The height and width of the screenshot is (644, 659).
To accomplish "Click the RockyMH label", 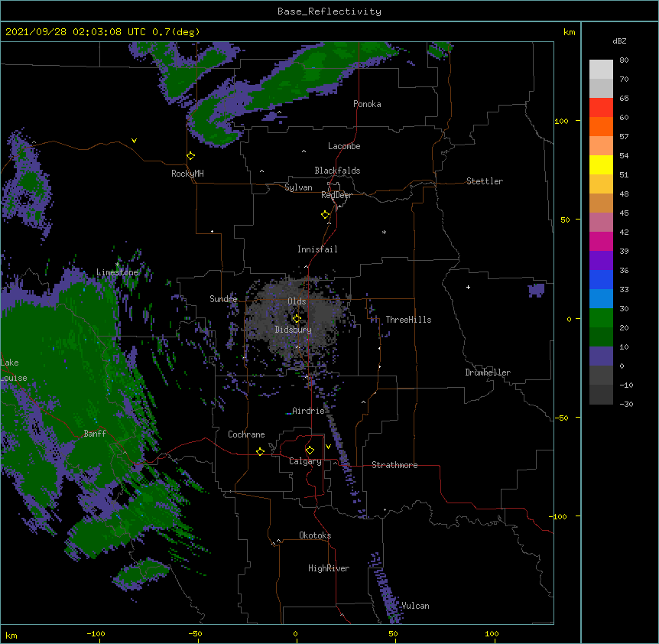I will 187,174.
